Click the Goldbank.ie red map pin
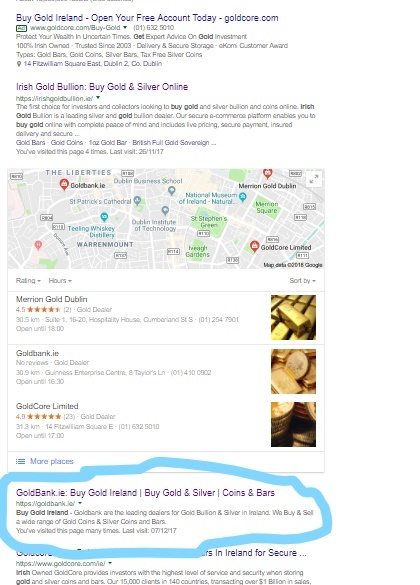420x585 pixels. click(x=64, y=184)
